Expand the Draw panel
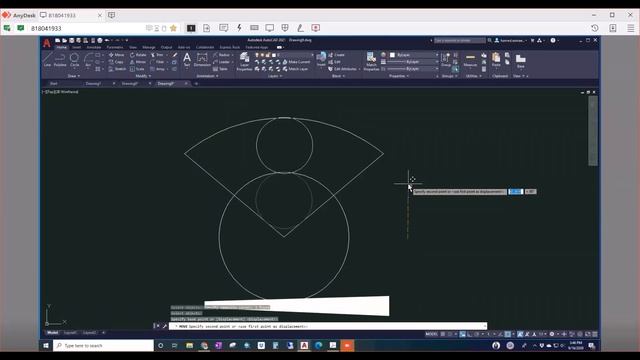 pos(74,76)
